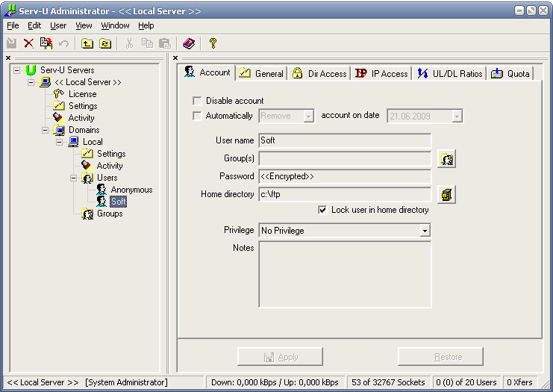The width and height of the screenshot is (553, 392).
Task: Switch to the Dir Access tab
Action: 319,73
